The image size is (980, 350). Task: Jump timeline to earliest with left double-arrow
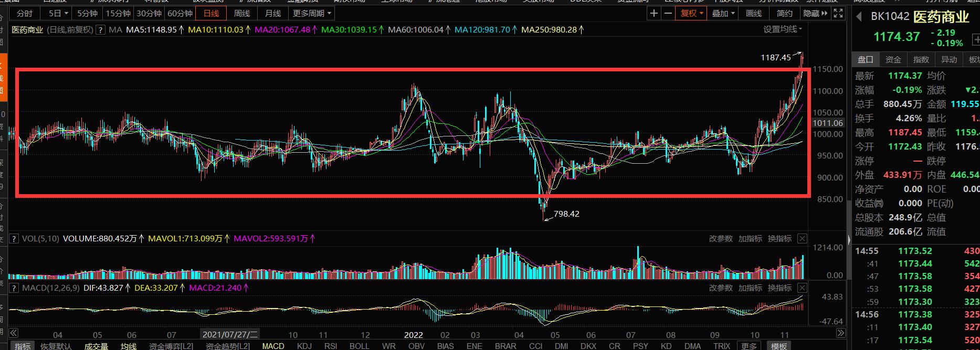click(14, 333)
